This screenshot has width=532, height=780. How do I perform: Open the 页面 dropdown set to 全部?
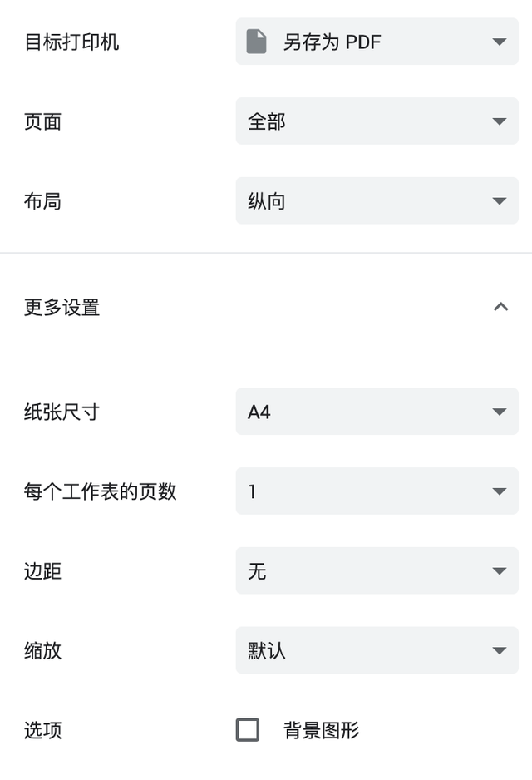click(x=377, y=121)
